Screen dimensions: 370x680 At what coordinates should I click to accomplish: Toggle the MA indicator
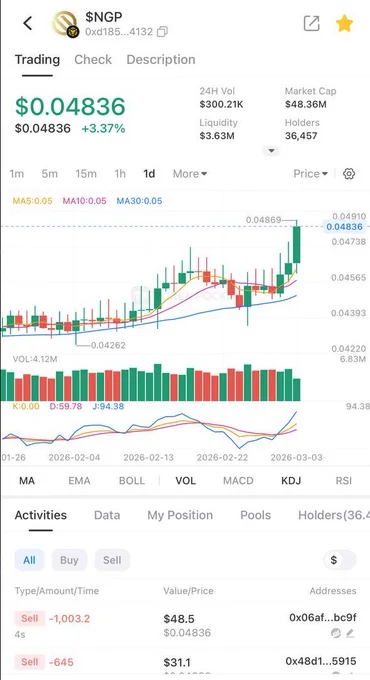point(27,481)
